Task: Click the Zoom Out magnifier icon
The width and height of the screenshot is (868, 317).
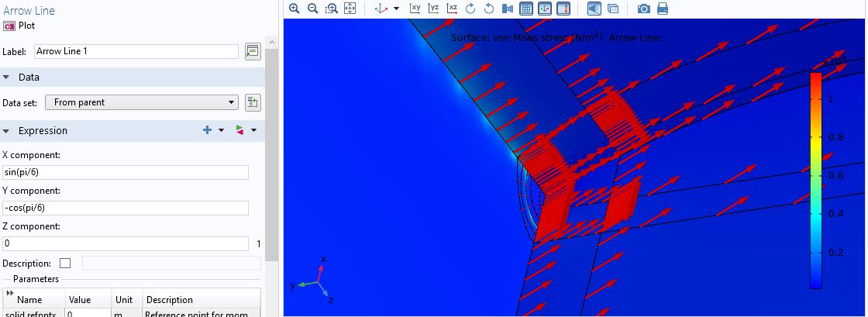Action: click(x=313, y=9)
